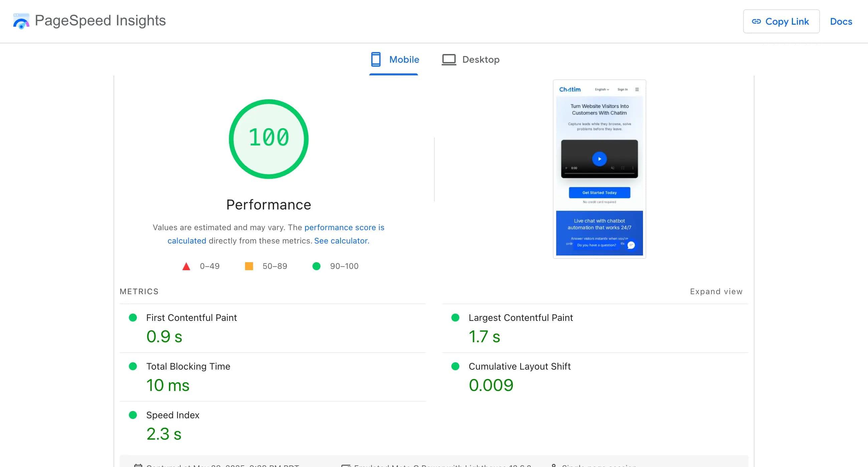Open the See calculator link

click(341, 241)
